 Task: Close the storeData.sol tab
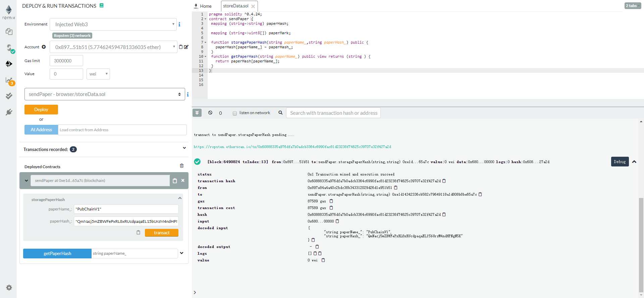point(253,6)
